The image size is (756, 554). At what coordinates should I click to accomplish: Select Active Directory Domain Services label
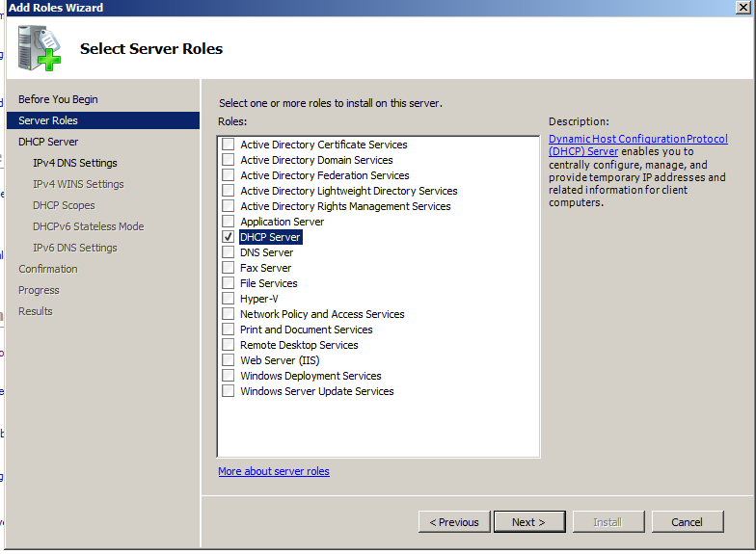[x=316, y=160]
